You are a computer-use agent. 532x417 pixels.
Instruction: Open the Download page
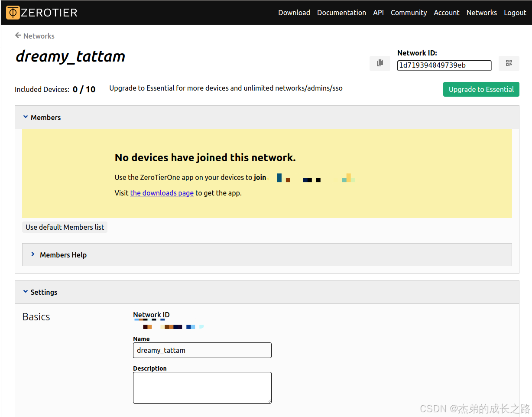pyautogui.click(x=294, y=13)
